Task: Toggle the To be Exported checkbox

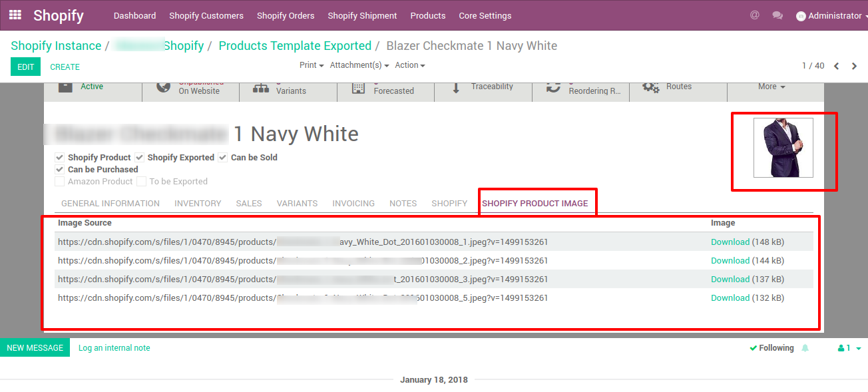Action: pyautogui.click(x=142, y=182)
